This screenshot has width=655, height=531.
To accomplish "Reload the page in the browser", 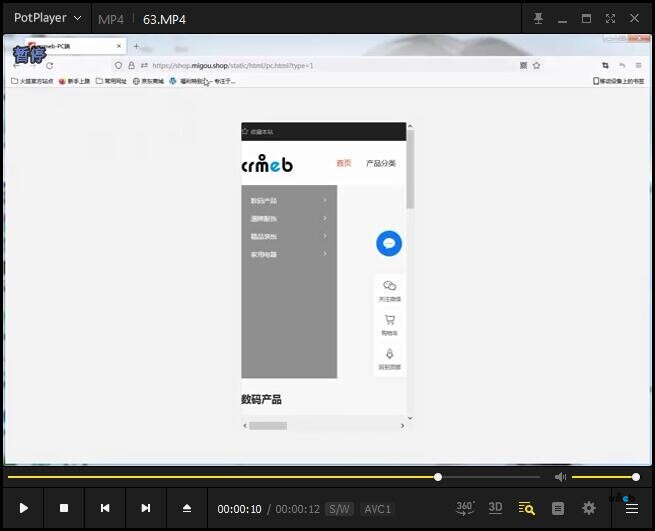I will point(50,66).
